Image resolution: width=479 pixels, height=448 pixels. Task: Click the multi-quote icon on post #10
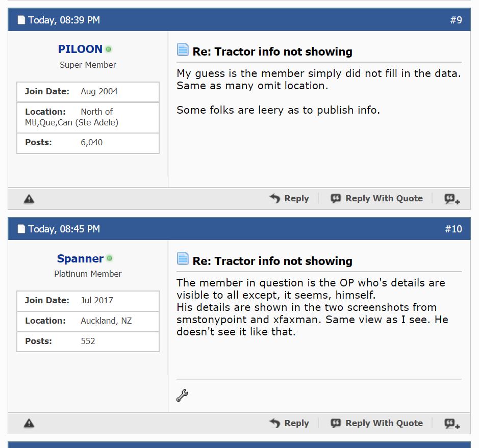[451, 423]
